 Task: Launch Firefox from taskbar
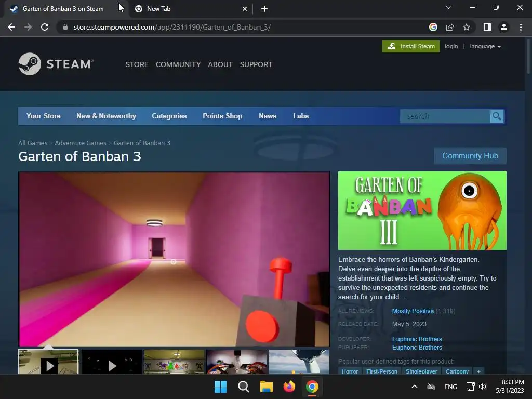coord(289,387)
